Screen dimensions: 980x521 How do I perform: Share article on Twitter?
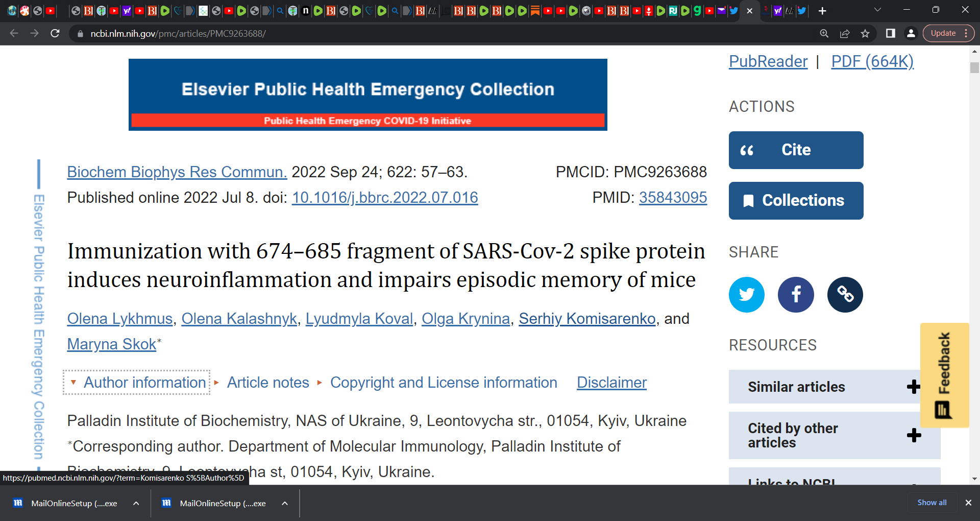746,295
